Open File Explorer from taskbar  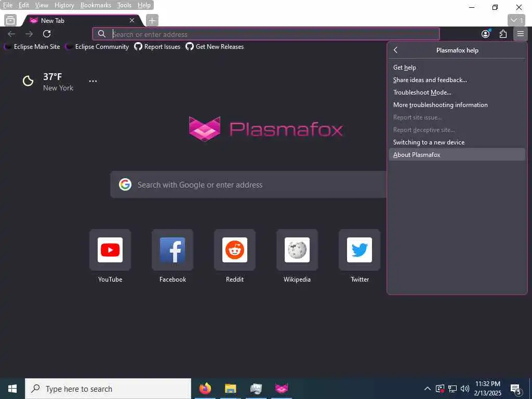coord(230,389)
